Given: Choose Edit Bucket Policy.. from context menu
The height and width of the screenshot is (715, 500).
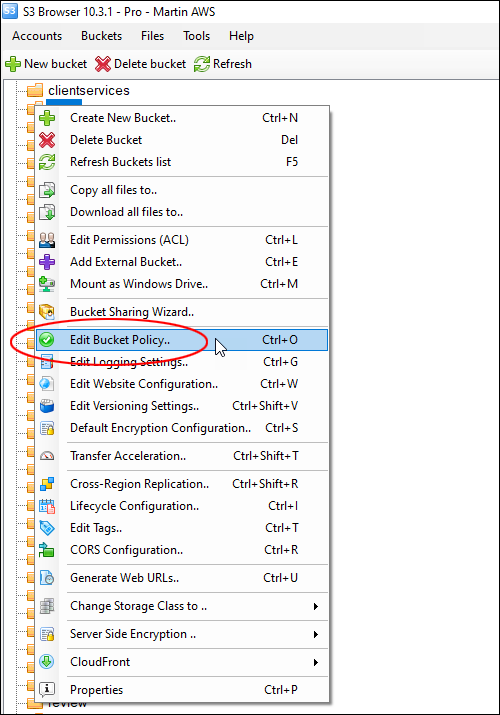Looking at the screenshot, I should (x=182, y=340).
